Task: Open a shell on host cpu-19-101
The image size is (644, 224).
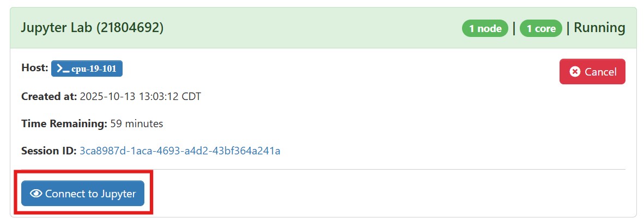Action: 87,69
